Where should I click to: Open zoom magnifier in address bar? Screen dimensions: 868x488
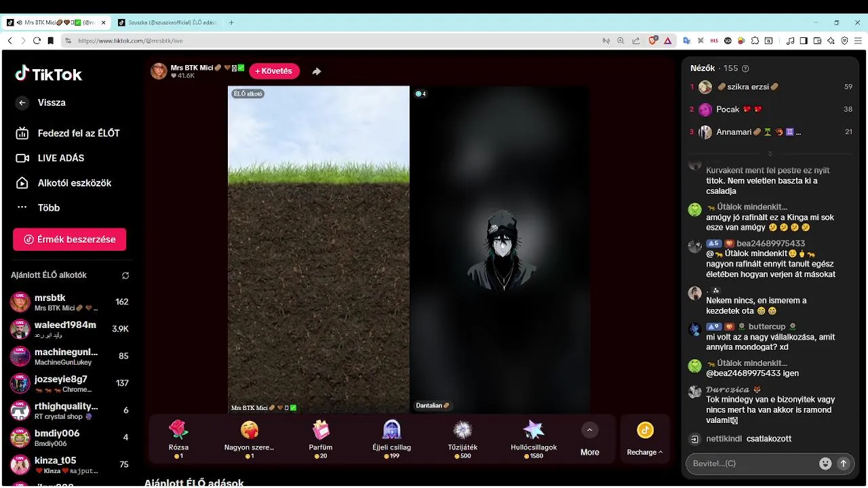(620, 41)
